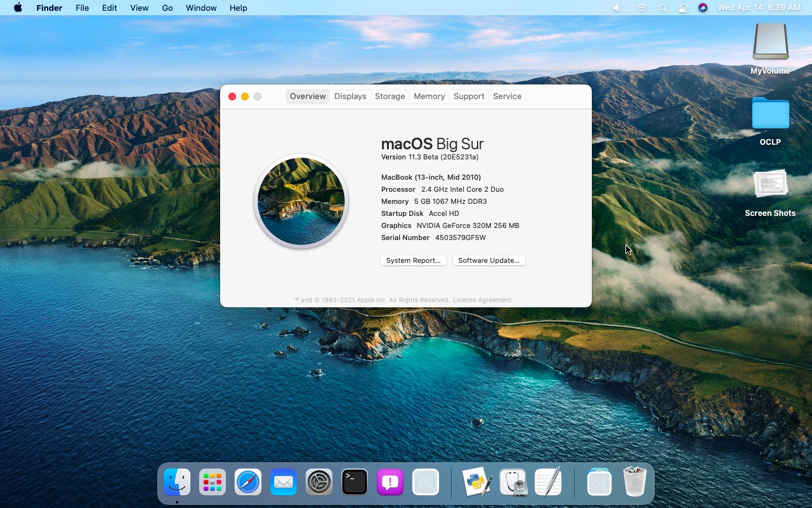
Task: Open TextEdit in the Dock
Action: (549, 483)
